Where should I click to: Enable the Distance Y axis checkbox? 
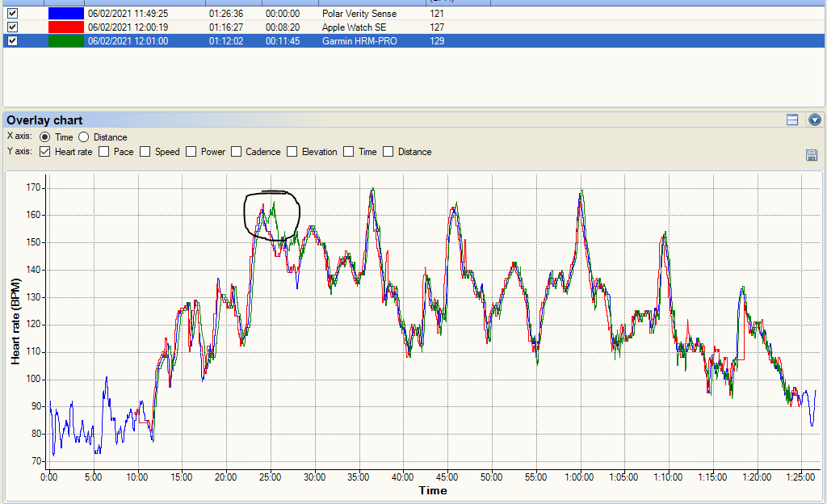pos(388,152)
